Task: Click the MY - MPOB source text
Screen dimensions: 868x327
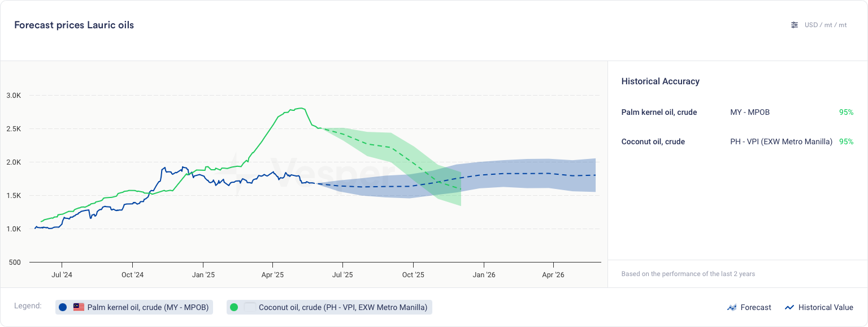Action: (x=750, y=112)
